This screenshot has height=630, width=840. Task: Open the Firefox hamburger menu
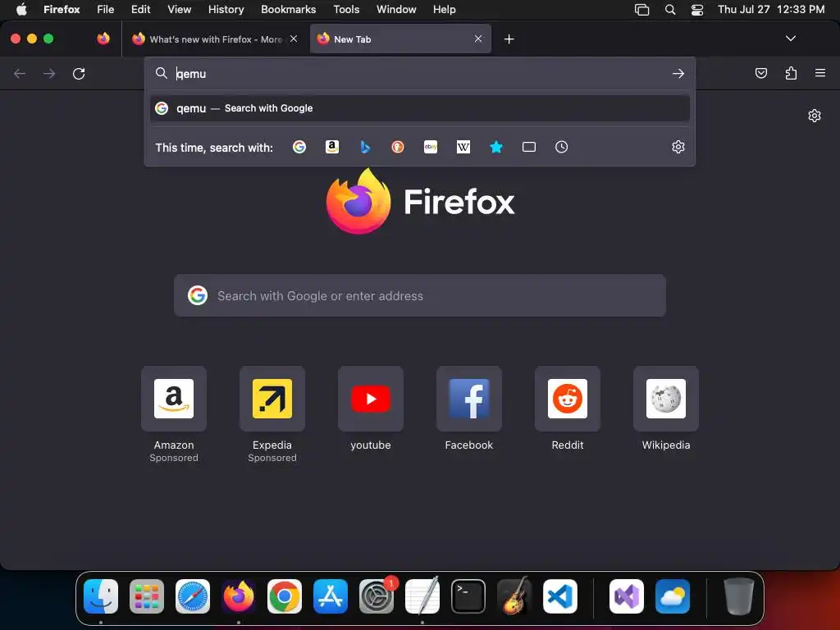pyautogui.click(x=820, y=73)
